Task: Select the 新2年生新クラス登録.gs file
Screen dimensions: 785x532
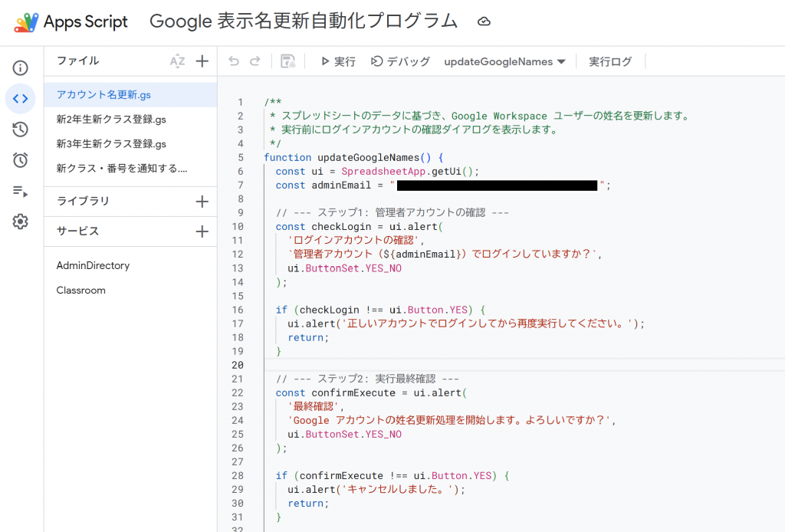Action: click(x=111, y=120)
